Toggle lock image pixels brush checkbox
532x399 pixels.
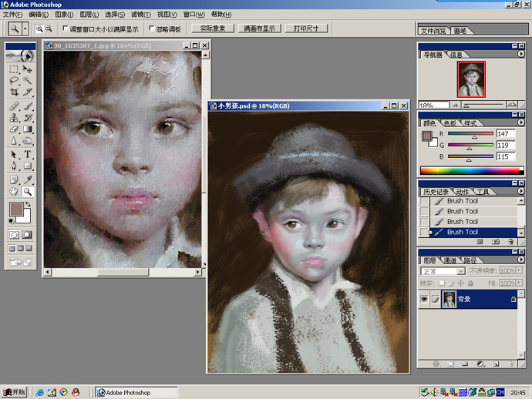click(451, 283)
